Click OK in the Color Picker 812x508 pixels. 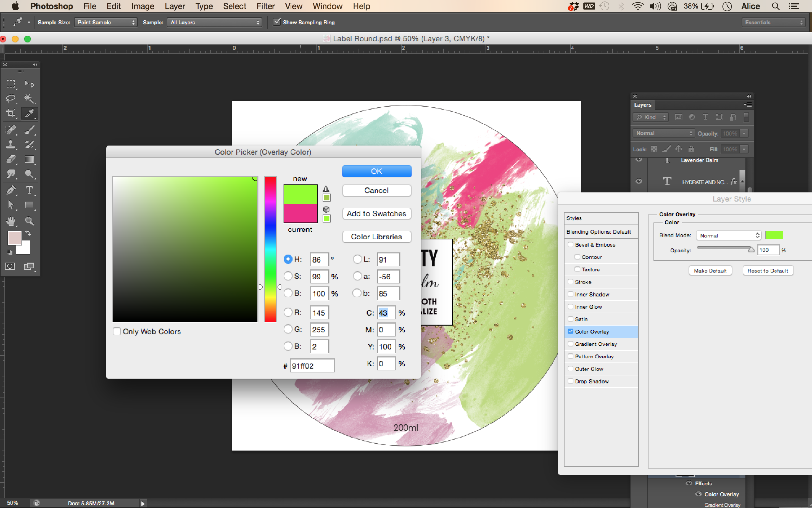pyautogui.click(x=377, y=171)
